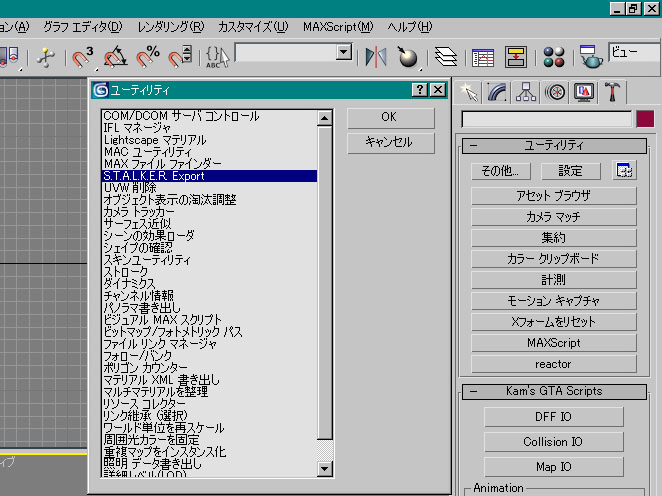The image size is (662, 496).
Task: Click the MAXScript utility button
Action: point(553,343)
